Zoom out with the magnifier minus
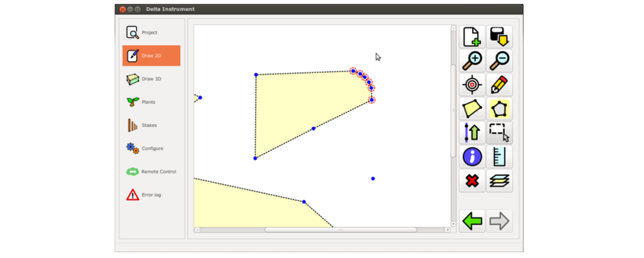 [x=499, y=61]
